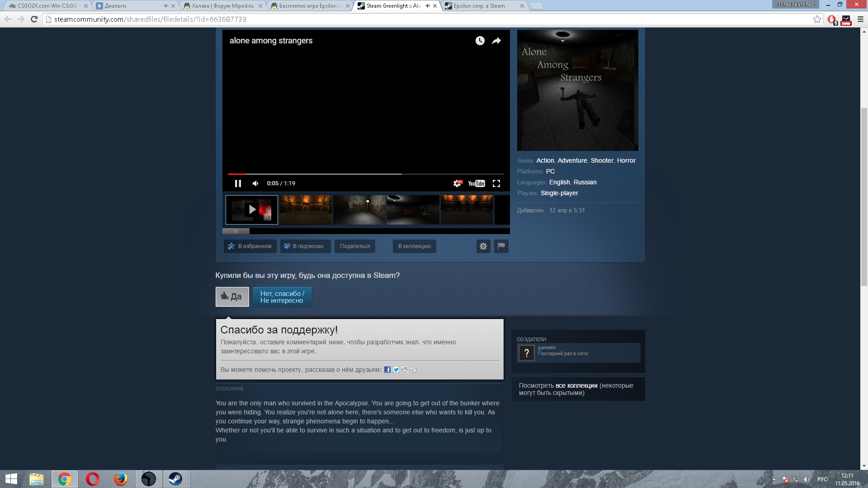868x488 pixels.
Task: Mute the Steam Greenlight tab audio
Action: tap(427, 6)
